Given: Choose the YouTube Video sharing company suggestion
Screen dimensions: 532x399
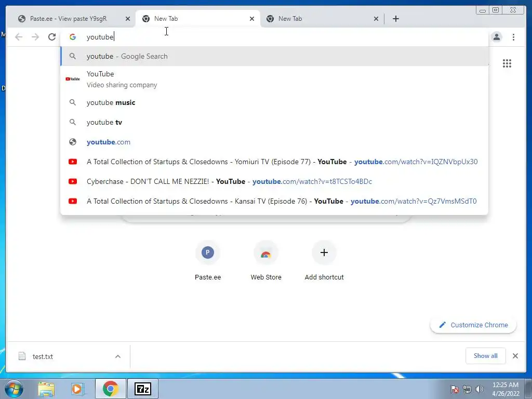Looking at the screenshot, I should coord(274,79).
